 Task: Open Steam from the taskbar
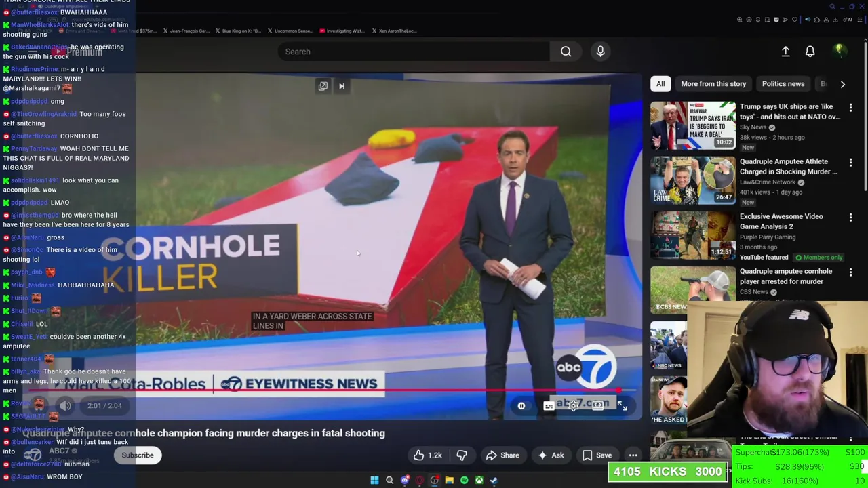[494, 481]
